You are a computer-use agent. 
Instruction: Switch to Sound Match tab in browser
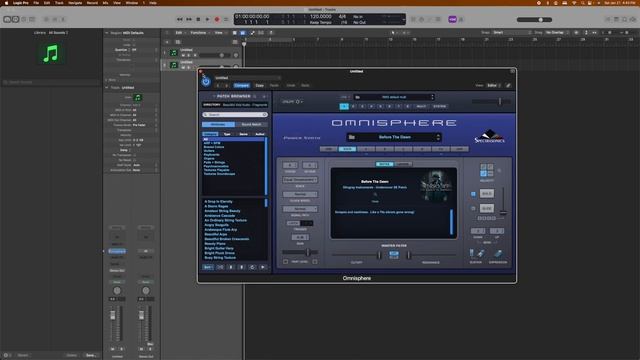[x=251, y=124]
